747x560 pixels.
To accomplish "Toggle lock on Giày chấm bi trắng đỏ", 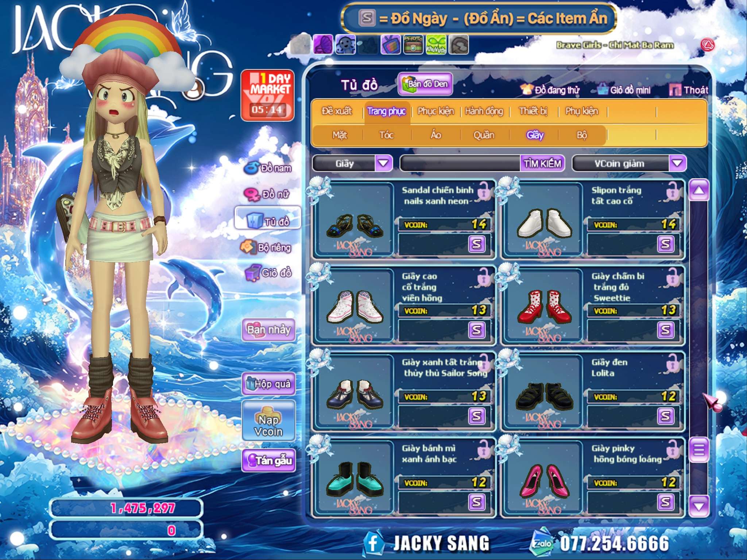I will coord(673,277).
